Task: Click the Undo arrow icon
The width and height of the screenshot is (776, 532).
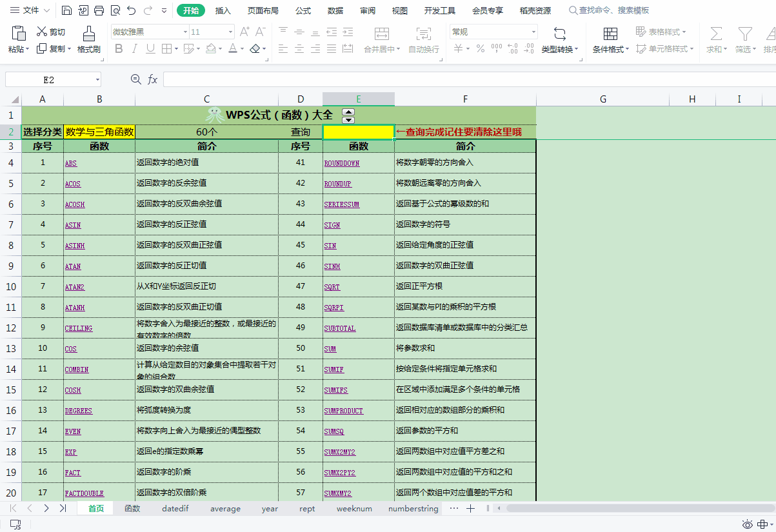Action: pos(132,10)
